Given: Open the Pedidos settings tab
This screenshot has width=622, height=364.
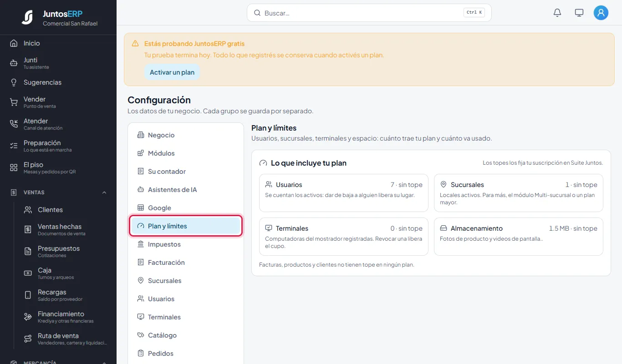Looking at the screenshot, I should pos(186,354).
